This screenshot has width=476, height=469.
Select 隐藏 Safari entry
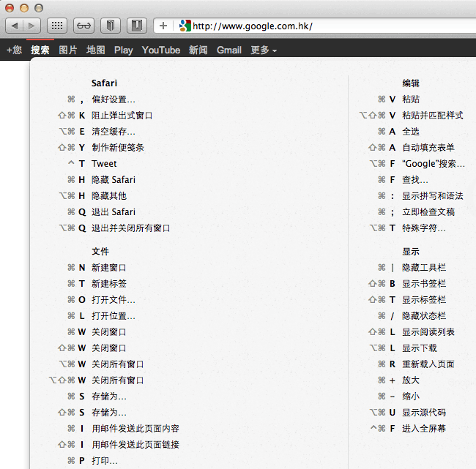tap(114, 179)
